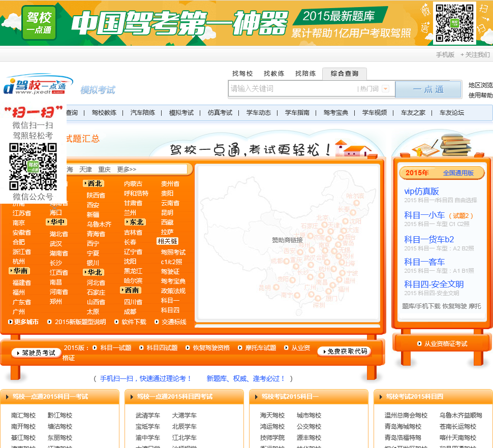493x448 pixels.
Task: Open the 科目四-安全文明 link
Action: [434, 284]
